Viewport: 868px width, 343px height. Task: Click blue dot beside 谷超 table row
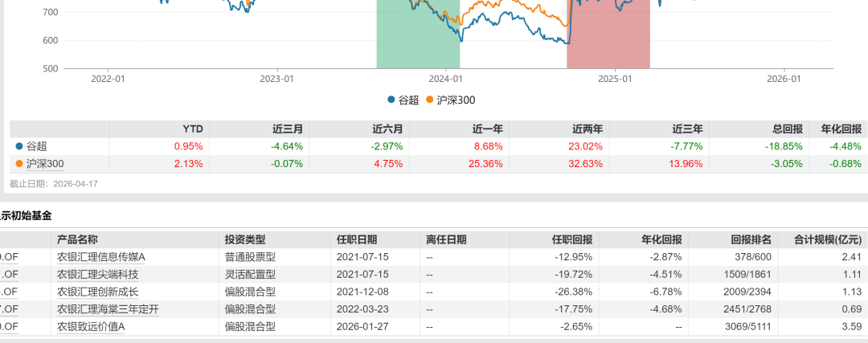click(19, 146)
